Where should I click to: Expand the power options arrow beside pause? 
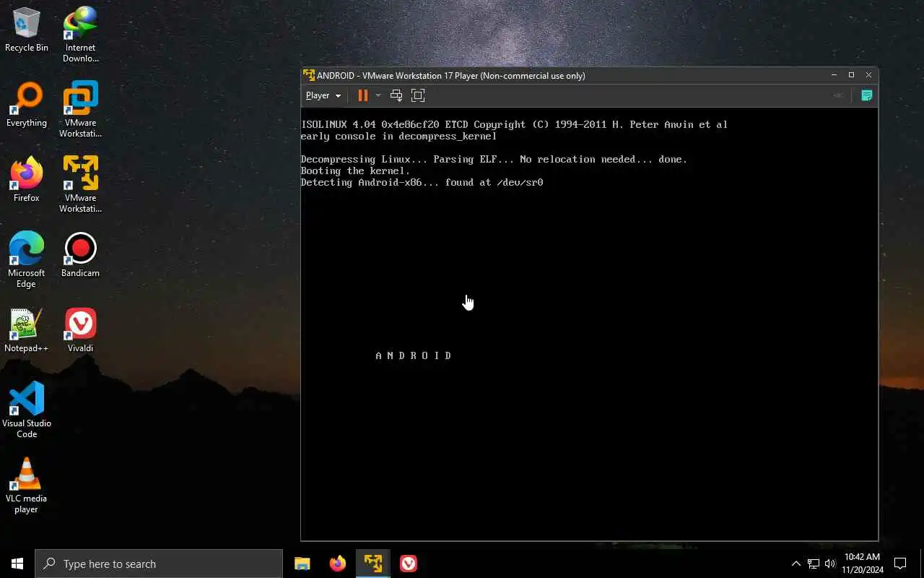point(378,95)
